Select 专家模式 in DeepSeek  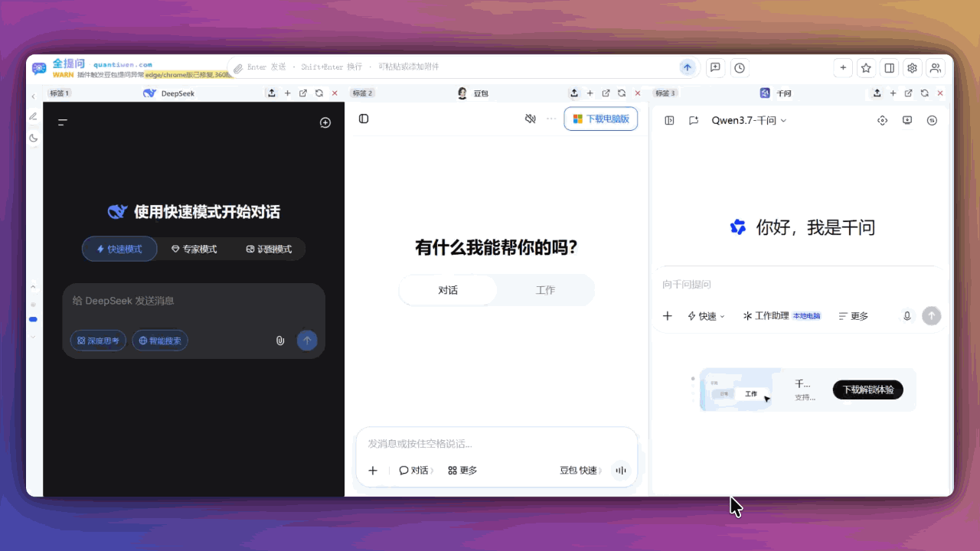click(x=194, y=249)
